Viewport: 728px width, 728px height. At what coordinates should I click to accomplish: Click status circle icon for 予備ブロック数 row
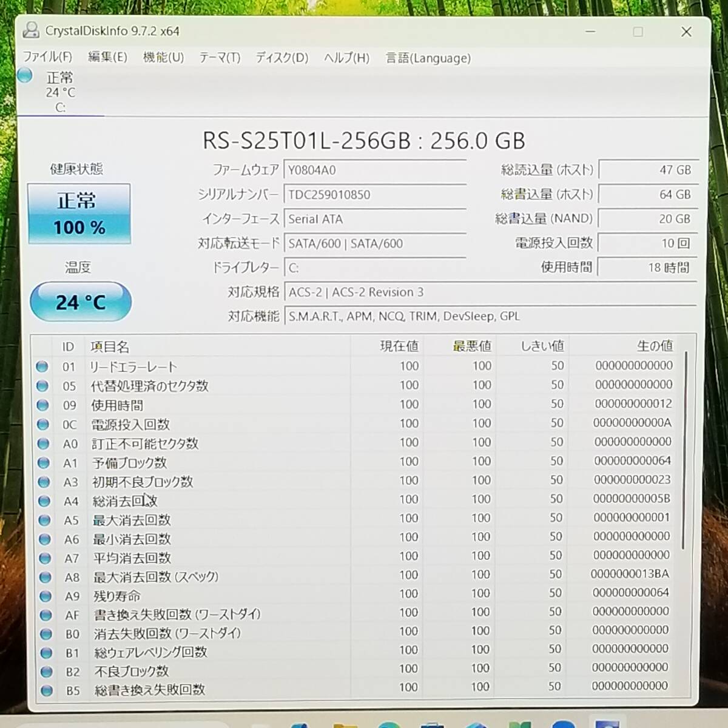(43, 463)
